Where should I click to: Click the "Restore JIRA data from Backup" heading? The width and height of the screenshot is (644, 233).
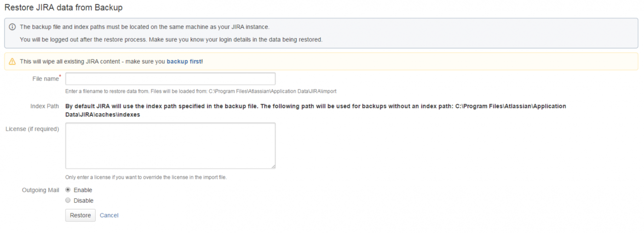click(63, 8)
